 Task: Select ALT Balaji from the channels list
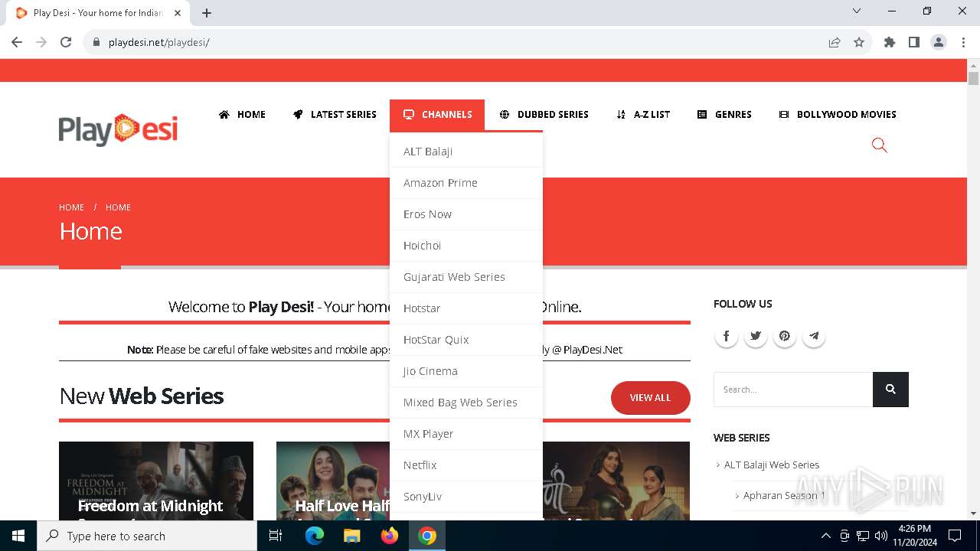(466, 152)
